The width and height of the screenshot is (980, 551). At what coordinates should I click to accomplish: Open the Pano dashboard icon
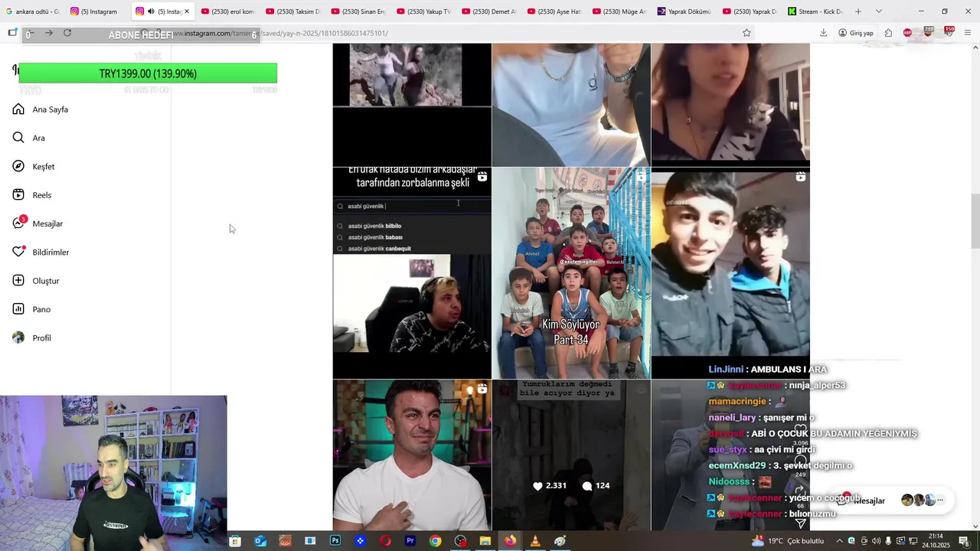[x=18, y=309]
